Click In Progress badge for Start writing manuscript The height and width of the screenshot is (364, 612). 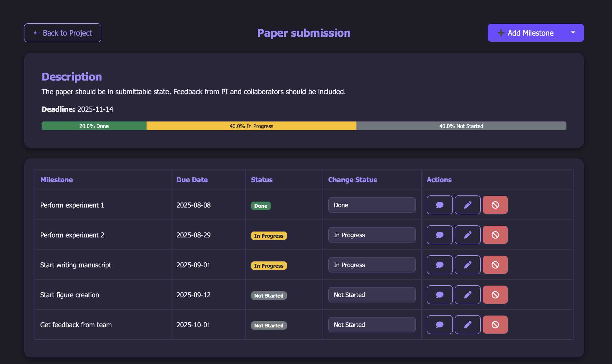click(x=269, y=265)
